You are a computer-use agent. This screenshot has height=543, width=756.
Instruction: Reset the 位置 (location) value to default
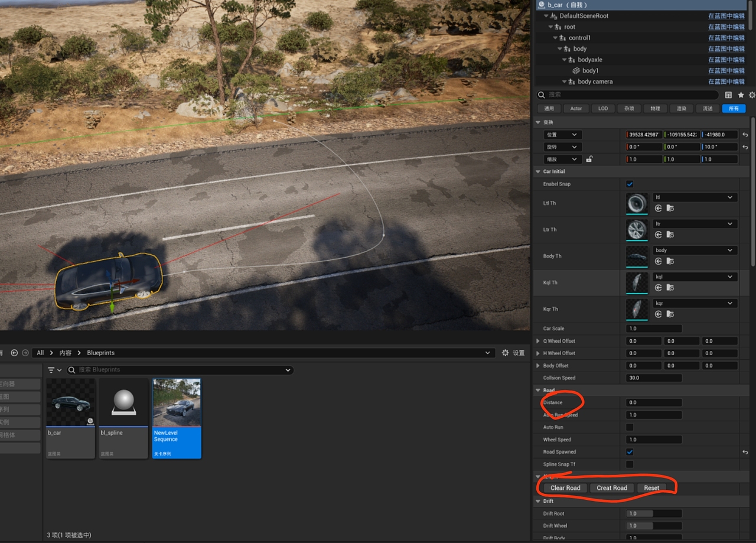pos(745,135)
